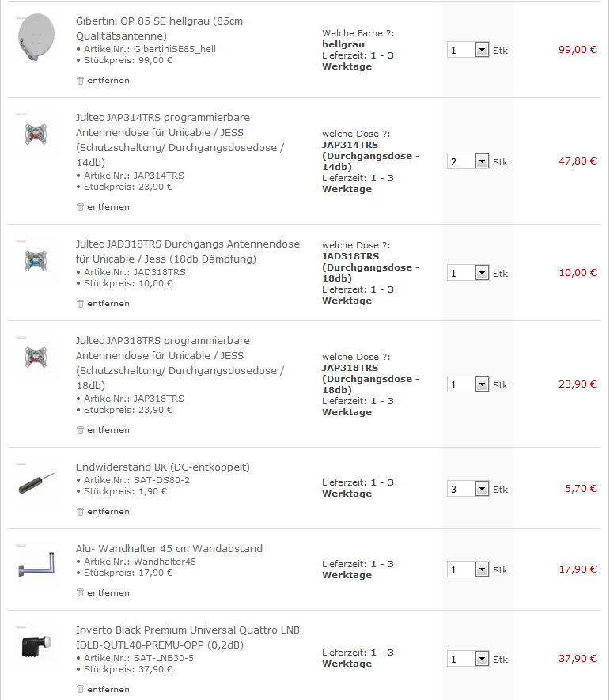Click trash icon for Inverto Quattro LNB

80,689
